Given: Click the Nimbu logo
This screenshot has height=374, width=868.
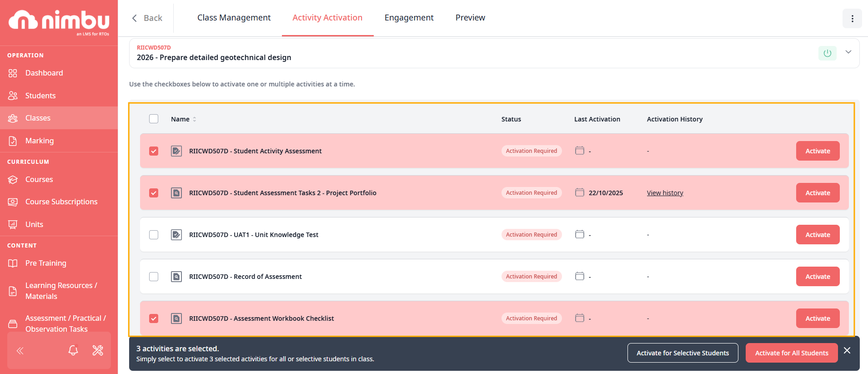Looking at the screenshot, I should [x=59, y=21].
